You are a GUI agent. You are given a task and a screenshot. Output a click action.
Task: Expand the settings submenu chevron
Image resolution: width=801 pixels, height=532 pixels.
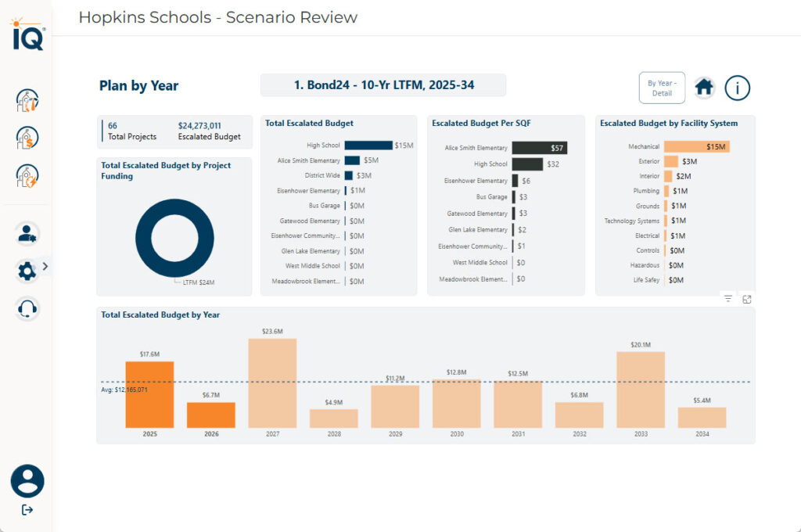(45, 266)
